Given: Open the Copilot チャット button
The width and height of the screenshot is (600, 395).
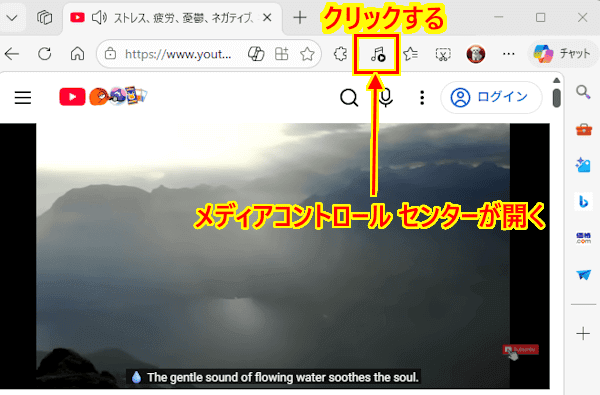Looking at the screenshot, I should (x=562, y=54).
